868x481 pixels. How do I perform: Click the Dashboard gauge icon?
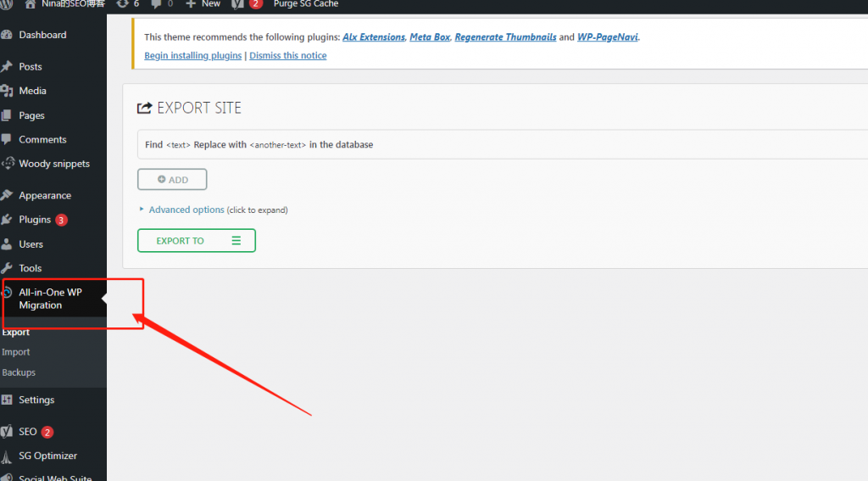(x=6, y=34)
